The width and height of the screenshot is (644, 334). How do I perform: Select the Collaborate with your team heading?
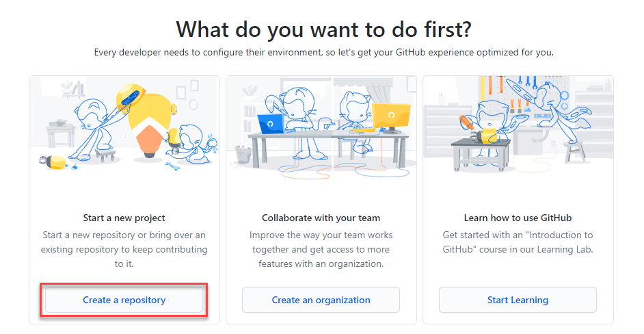[321, 218]
